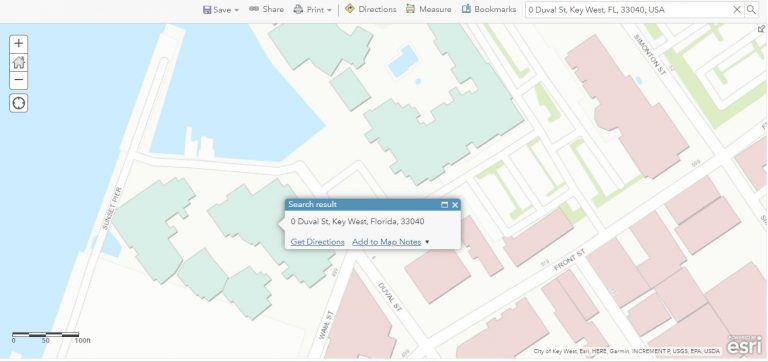Image resolution: width=768 pixels, height=362 pixels.
Task: Open the Directions tool
Action: point(370,9)
